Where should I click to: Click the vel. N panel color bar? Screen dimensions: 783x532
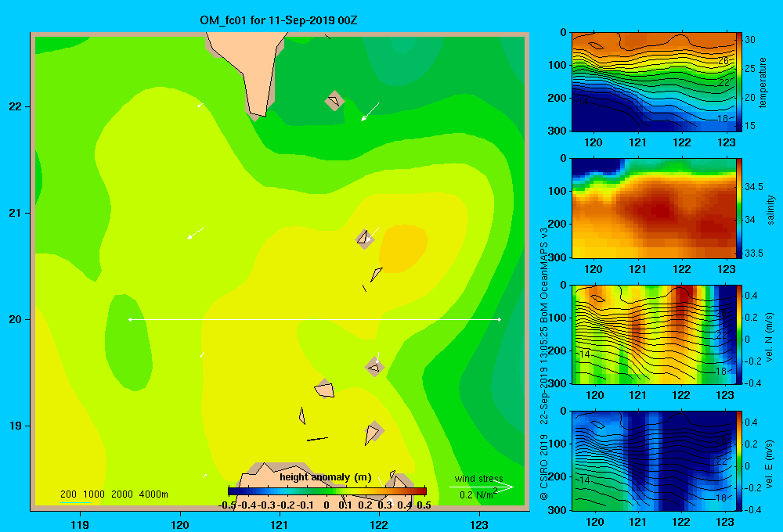tap(738, 334)
